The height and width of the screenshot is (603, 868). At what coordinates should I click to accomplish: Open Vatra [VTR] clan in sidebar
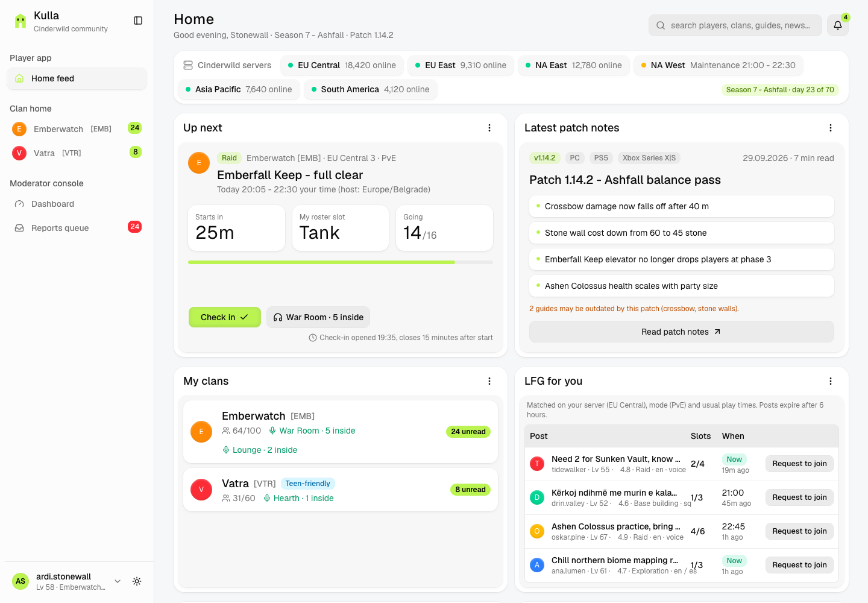[77, 153]
